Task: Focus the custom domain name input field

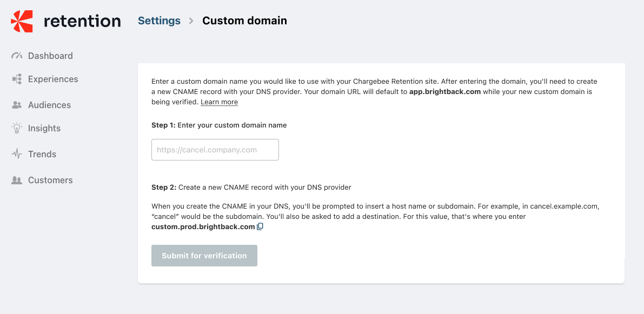Action: 215,150
